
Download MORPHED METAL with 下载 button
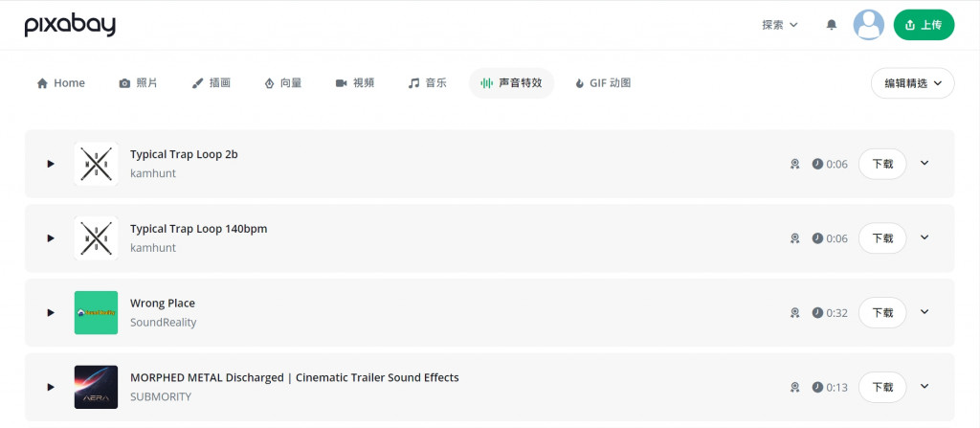click(x=882, y=388)
